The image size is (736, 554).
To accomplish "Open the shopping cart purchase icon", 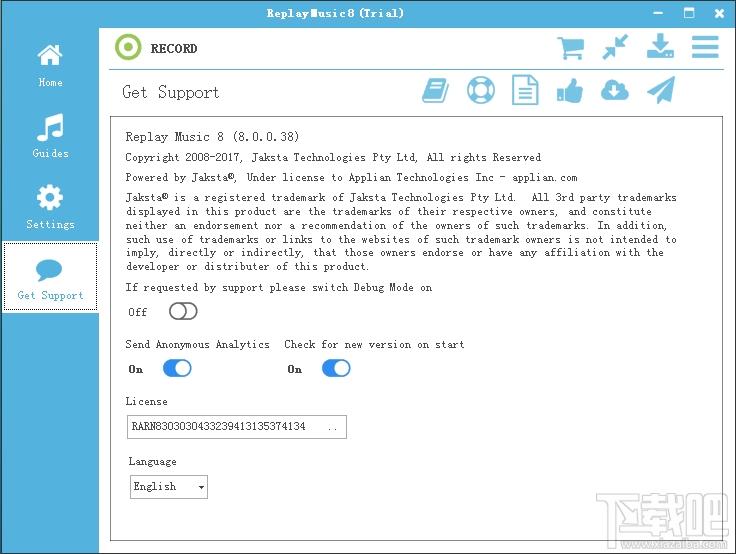I will point(570,47).
